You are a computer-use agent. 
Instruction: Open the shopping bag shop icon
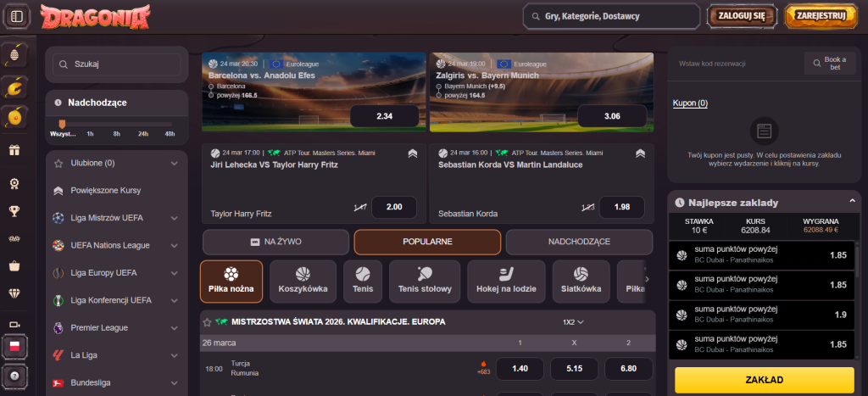click(x=15, y=266)
